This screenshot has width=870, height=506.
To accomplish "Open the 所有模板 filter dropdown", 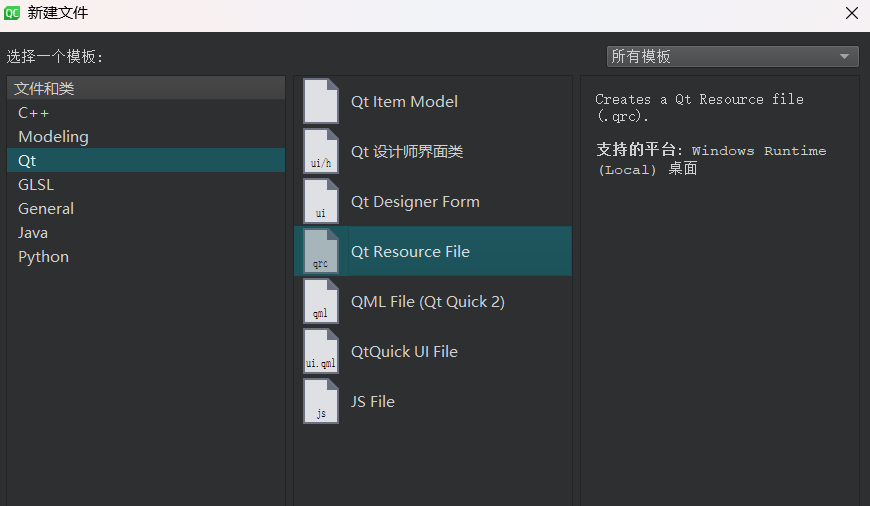I will point(732,57).
